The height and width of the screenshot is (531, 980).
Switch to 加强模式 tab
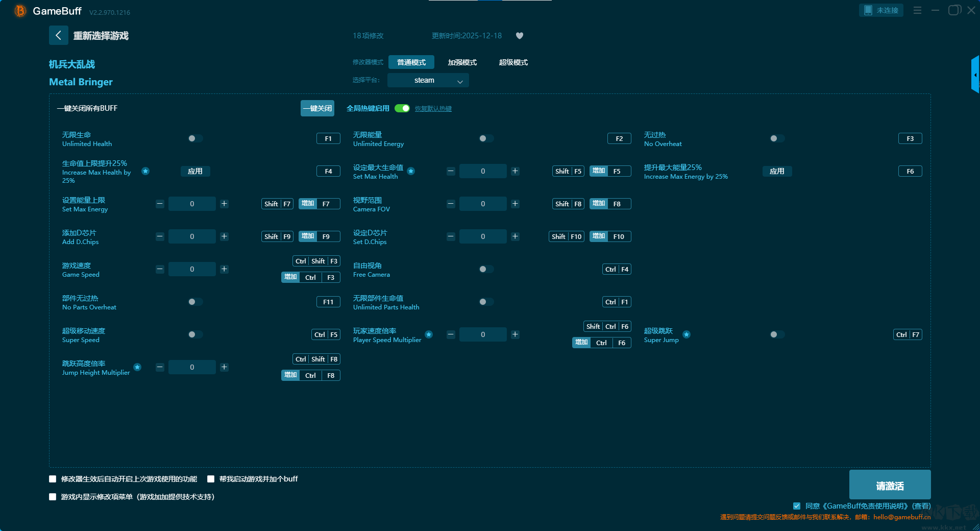462,62
